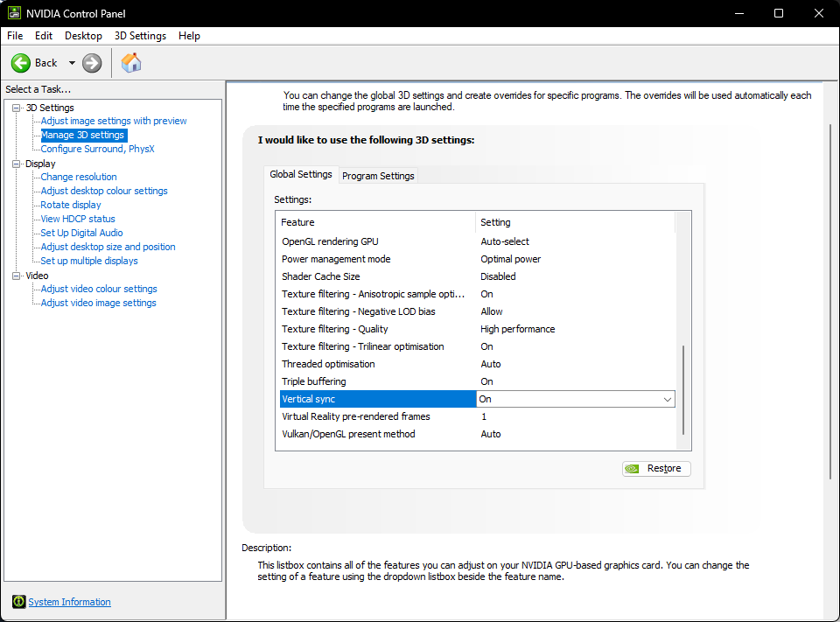Viewport: 840px width, 622px height.
Task: Switch to the Program Settings tab
Action: tap(378, 176)
